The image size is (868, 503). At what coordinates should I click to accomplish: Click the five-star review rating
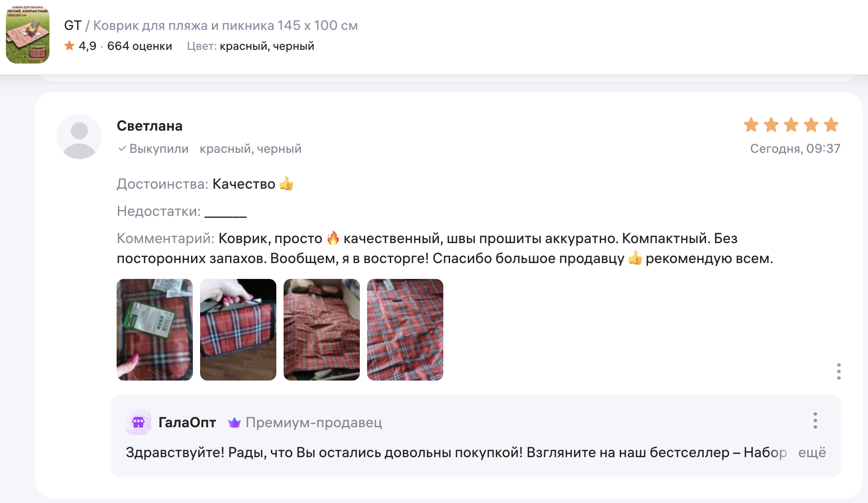[791, 125]
